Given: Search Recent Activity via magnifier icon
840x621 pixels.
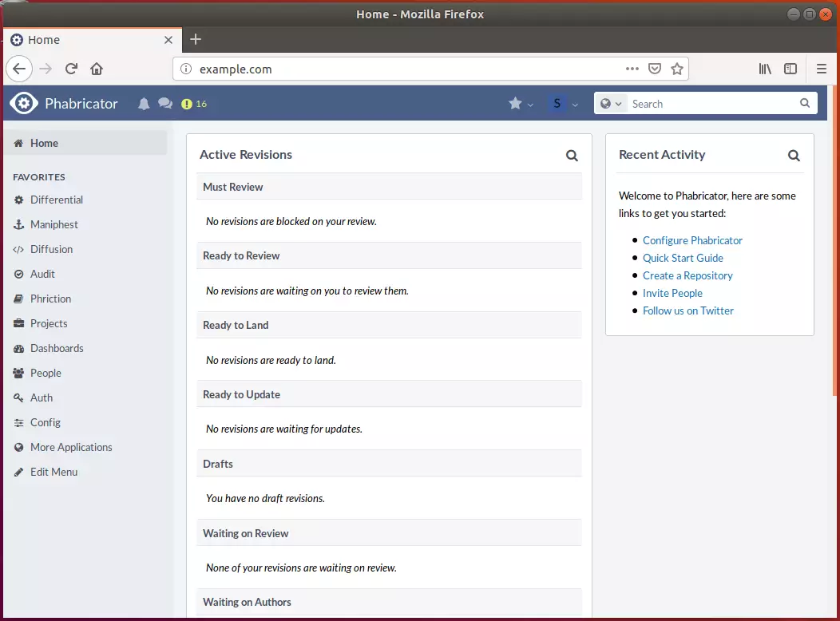Looking at the screenshot, I should pos(794,156).
